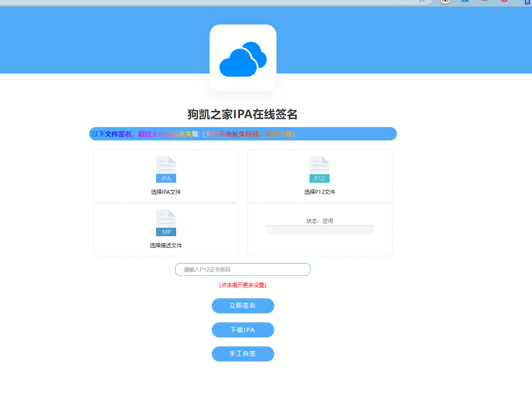The image size is (532, 419).
Task: Open the round white browser extension icon
Action: click(445, 1)
